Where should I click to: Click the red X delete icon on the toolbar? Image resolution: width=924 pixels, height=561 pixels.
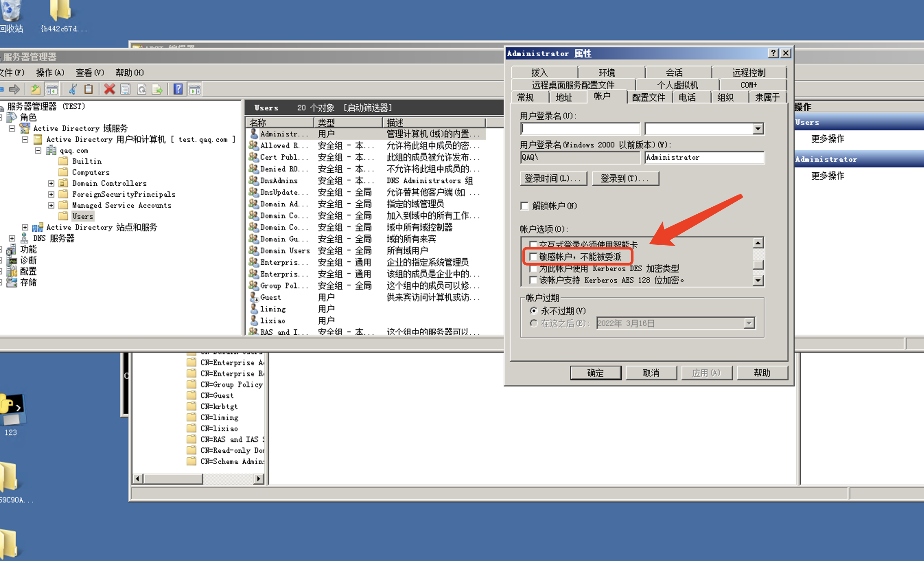110,89
